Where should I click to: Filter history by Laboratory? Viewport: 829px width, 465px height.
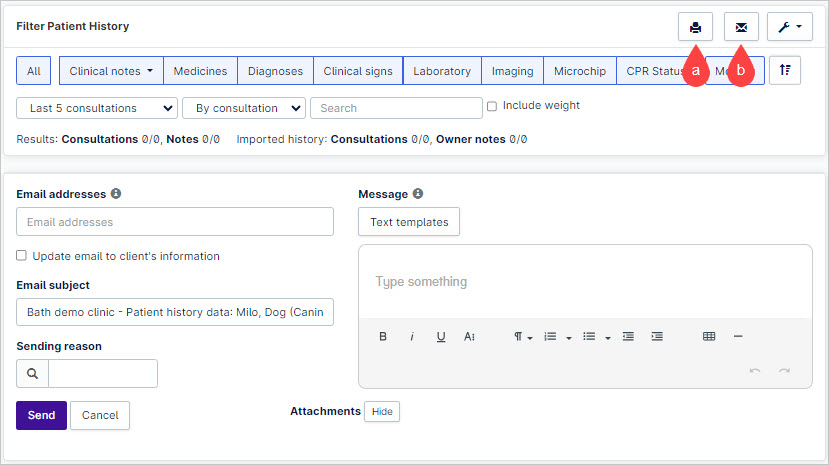442,71
